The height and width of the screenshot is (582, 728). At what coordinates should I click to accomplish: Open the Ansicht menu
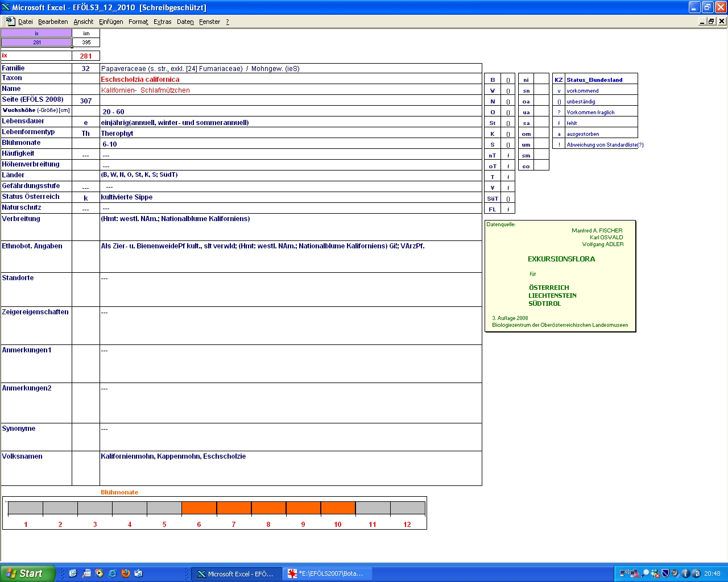(84, 22)
